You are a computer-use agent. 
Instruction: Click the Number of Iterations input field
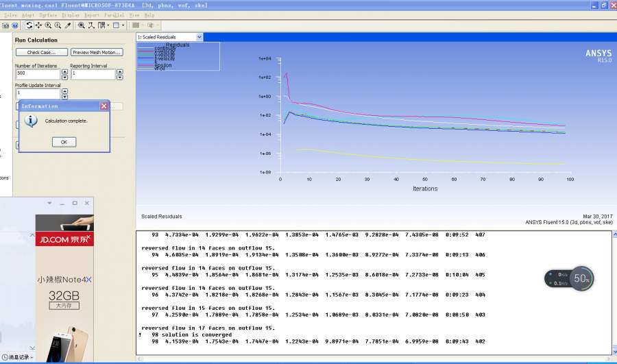point(38,73)
